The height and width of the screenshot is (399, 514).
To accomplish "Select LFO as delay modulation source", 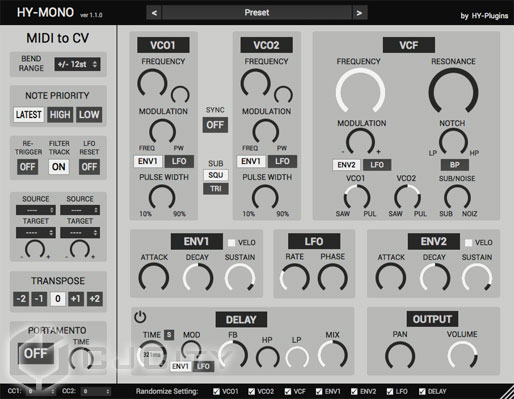I will click(203, 366).
